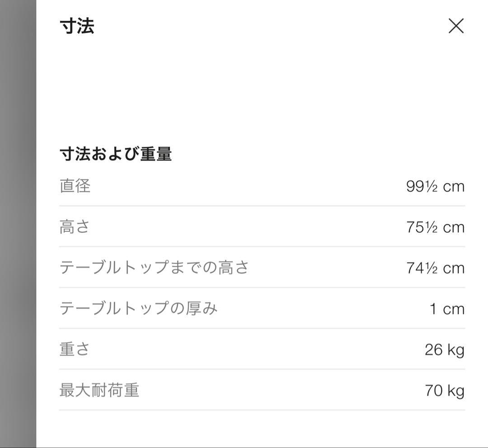Click the 直径 row label

tap(75, 186)
